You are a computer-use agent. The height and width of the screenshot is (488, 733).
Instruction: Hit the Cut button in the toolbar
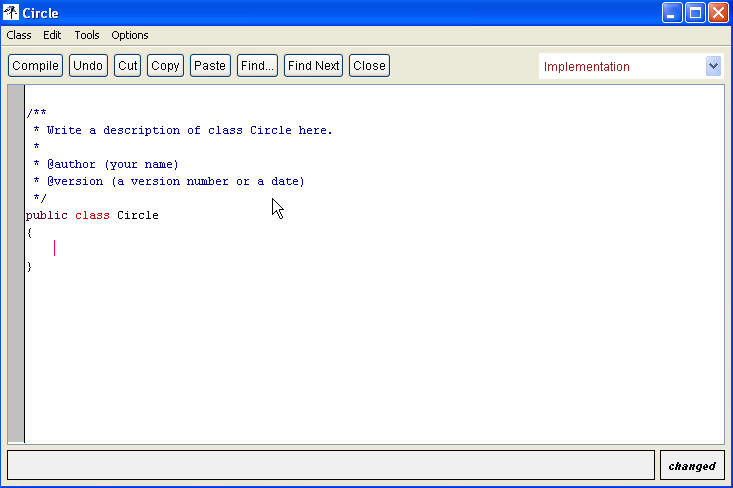[x=127, y=66]
